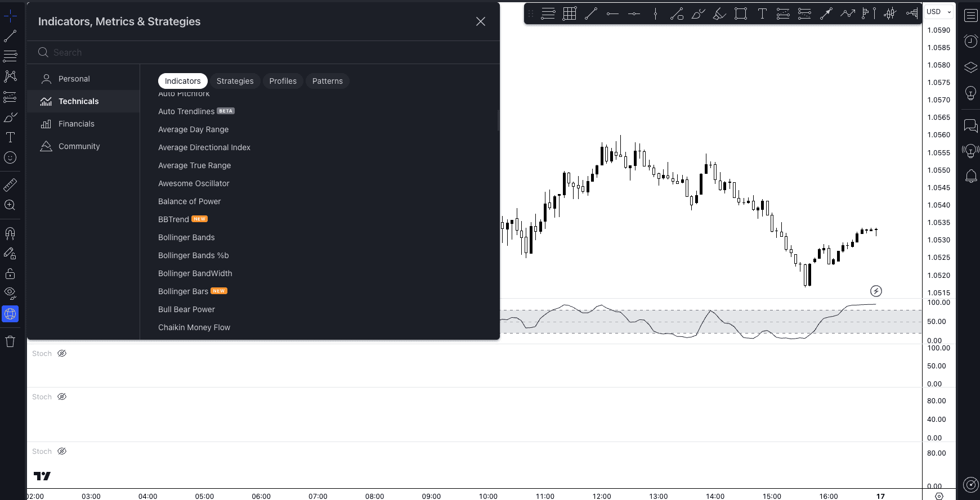This screenshot has width=980, height=500.
Task: Select the candlestick bars pattern tool
Action: (890, 13)
